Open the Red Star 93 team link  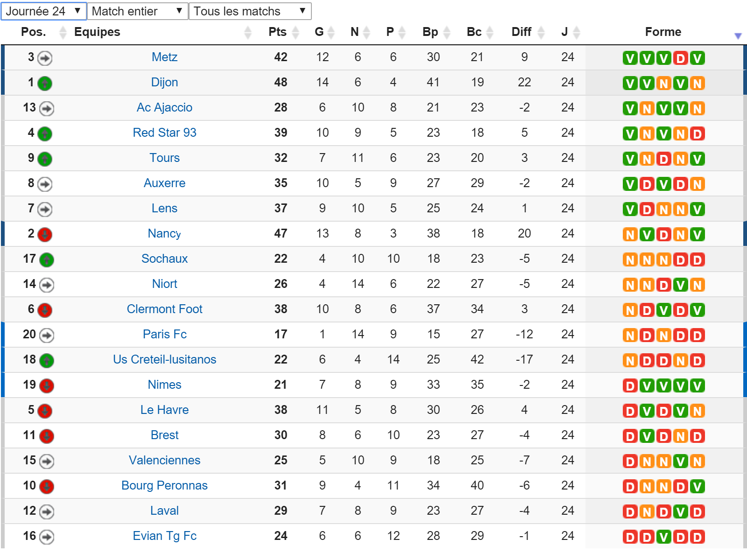[164, 133]
